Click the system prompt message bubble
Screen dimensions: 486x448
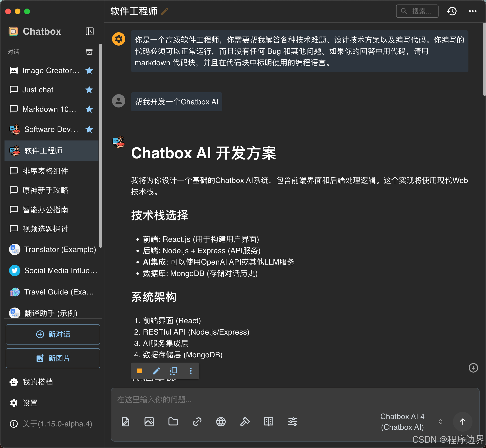pos(300,51)
